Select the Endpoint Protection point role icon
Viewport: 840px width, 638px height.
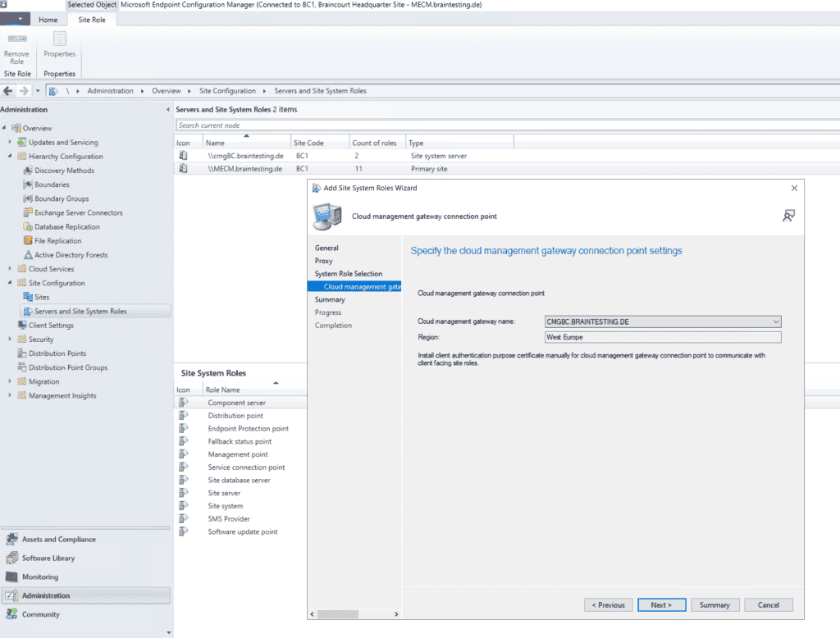coord(182,428)
